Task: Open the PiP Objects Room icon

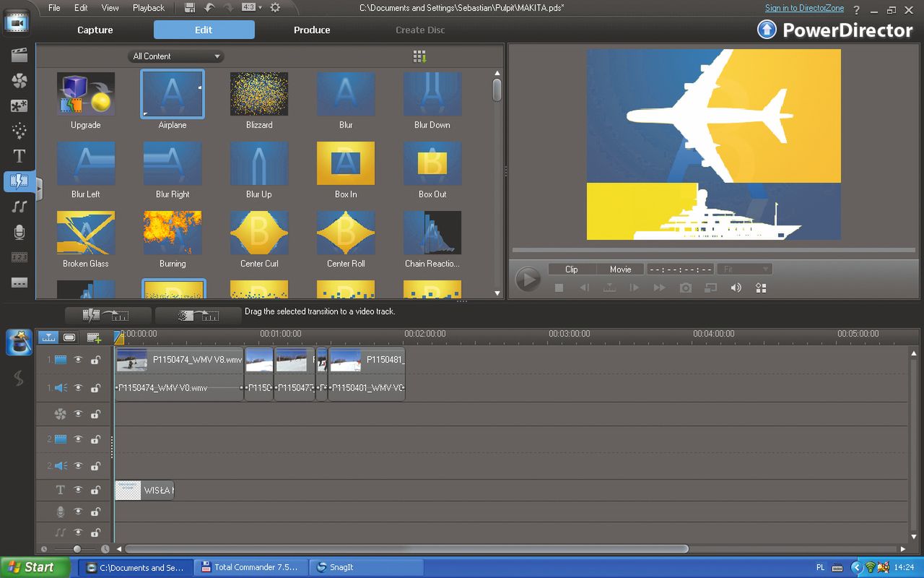Action: [19, 105]
